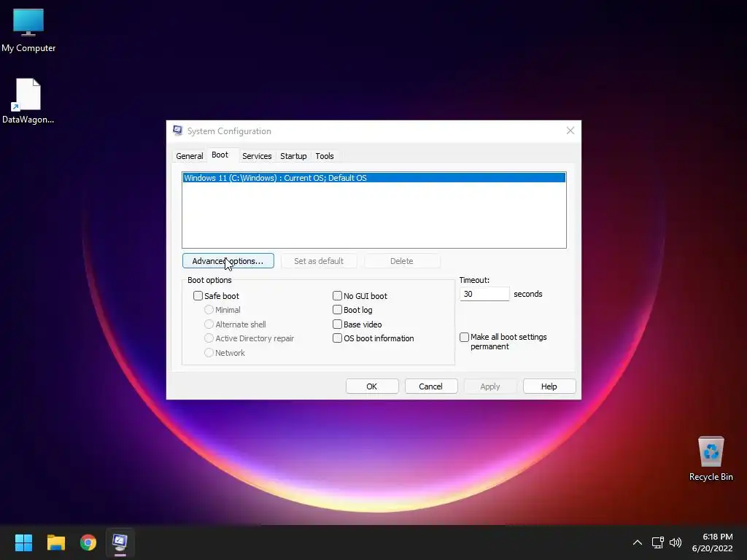The width and height of the screenshot is (747, 560).
Task: Tick the OS boot information checkbox
Action: 337,338
